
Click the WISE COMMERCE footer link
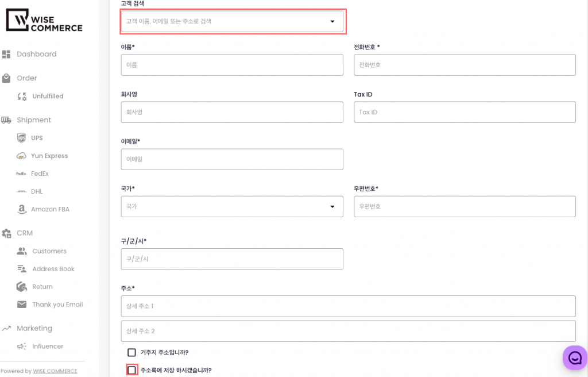pos(55,371)
